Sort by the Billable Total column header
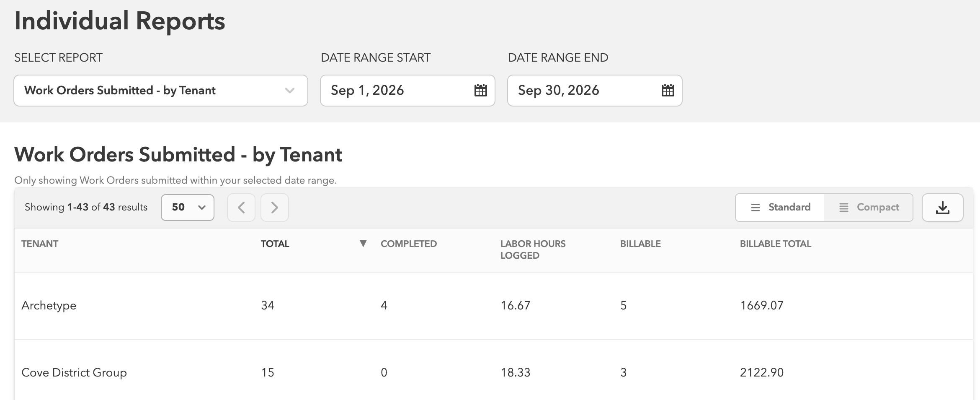 pos(776,244)
